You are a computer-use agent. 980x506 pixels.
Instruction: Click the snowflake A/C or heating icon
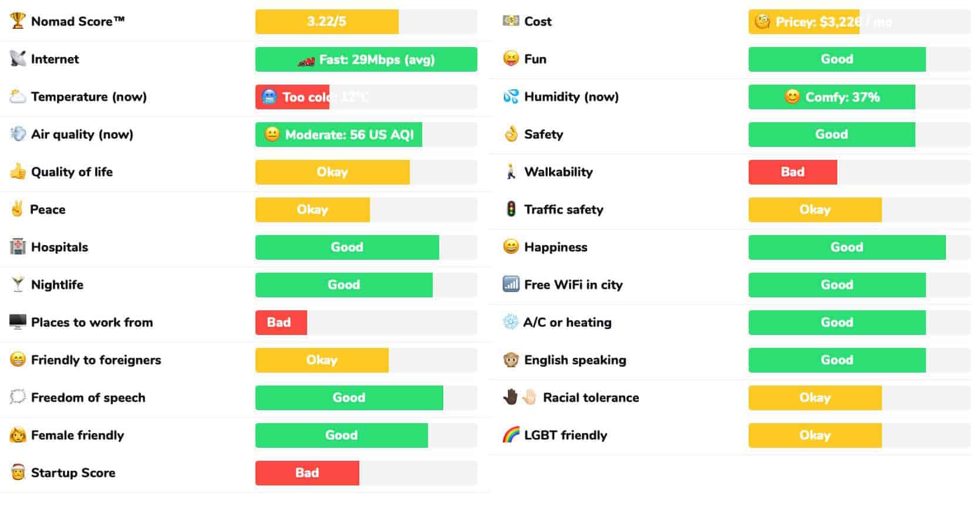(510, 322)
